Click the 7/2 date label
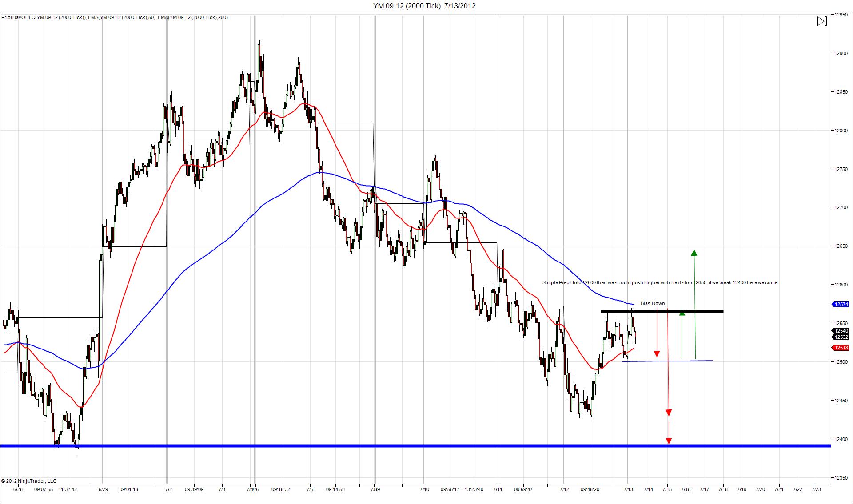The image size is (853, 504). click(x=168, y=489)
